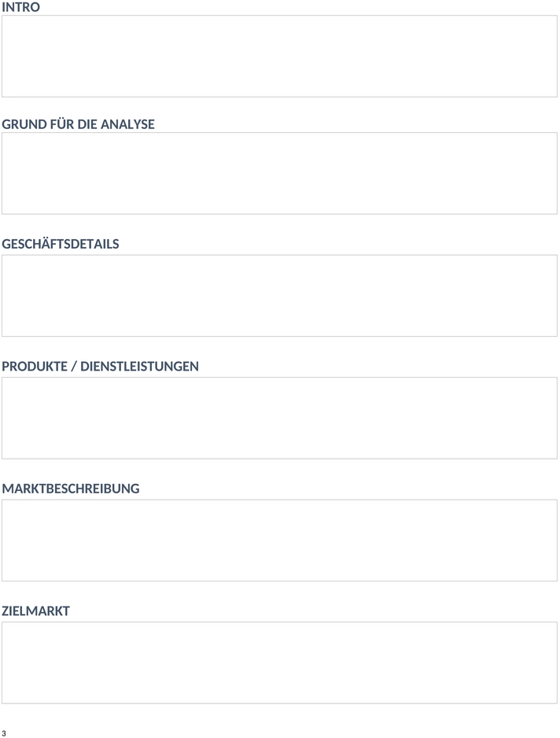Click the page number 3 in the footer
The height and width of the screenshot is (738, 560).
tap(4, 733)
